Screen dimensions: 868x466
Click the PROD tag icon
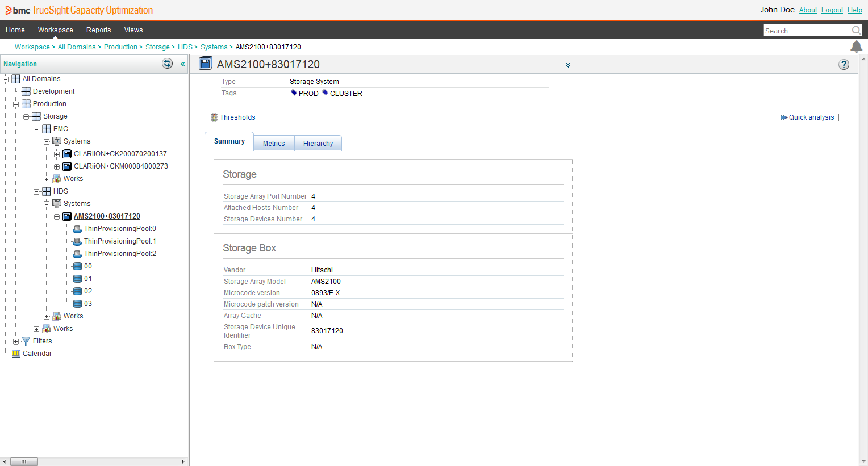pos(294,93)
